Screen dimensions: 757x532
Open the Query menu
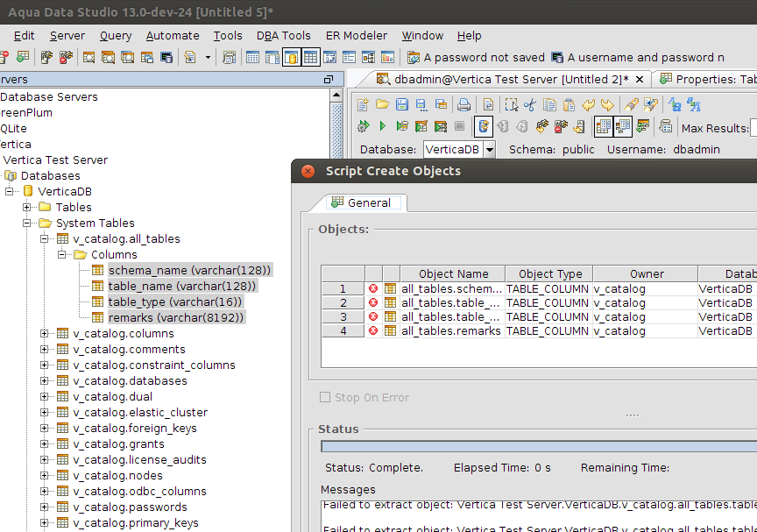(x=116, y=36)
